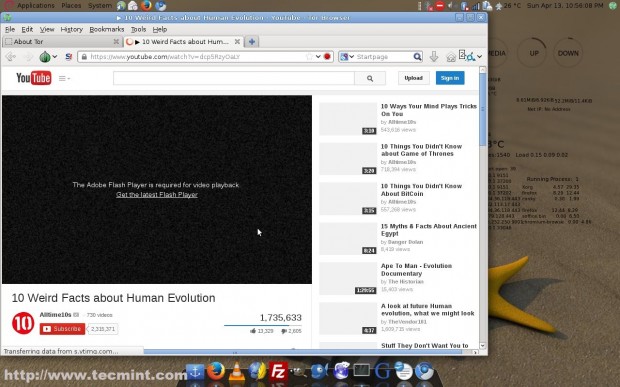620x387 pixels.
Task: Open the Edit menu
Action: pos(27,29)
